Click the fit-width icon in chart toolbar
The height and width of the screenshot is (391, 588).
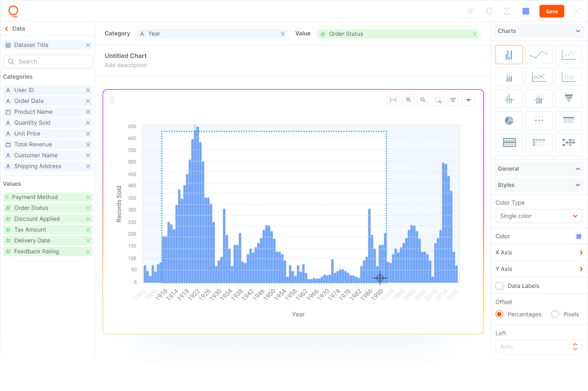click(x=393, y=100)
